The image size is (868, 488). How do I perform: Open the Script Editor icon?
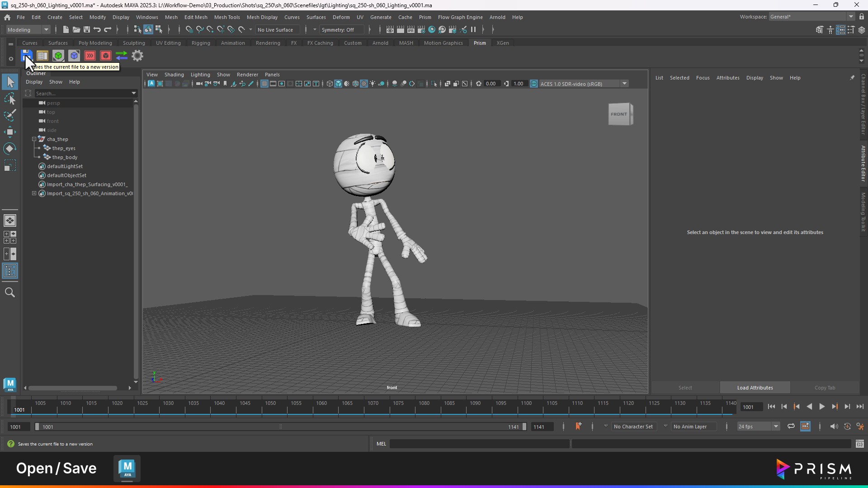(860, 444)
